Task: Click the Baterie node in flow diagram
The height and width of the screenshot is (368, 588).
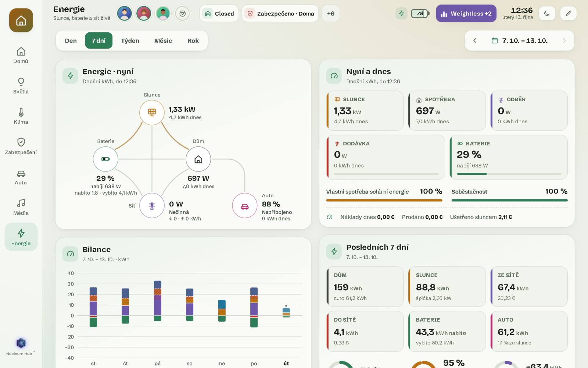Action: point(105,159)
